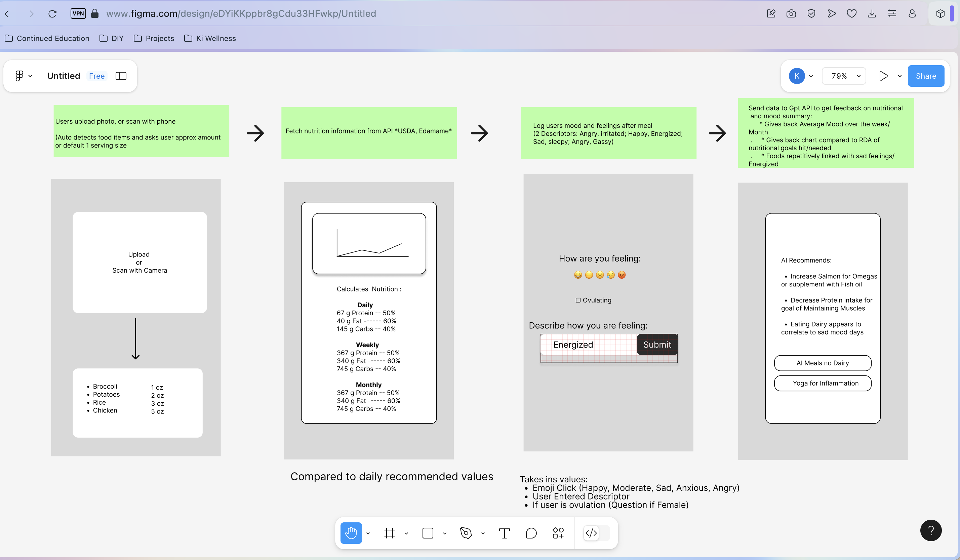Open the help question mark button
This screenshot has width=960, height=560.
click(x=931, y=530)
